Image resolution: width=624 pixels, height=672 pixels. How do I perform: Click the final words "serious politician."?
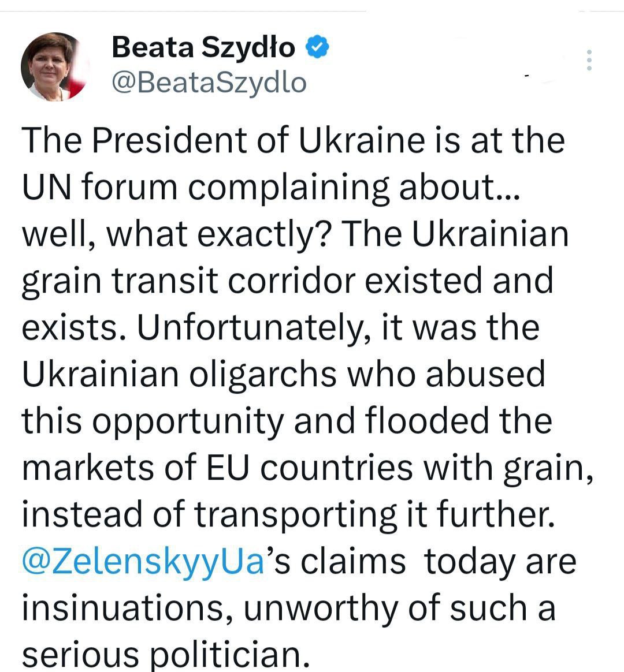coord(166,655)
